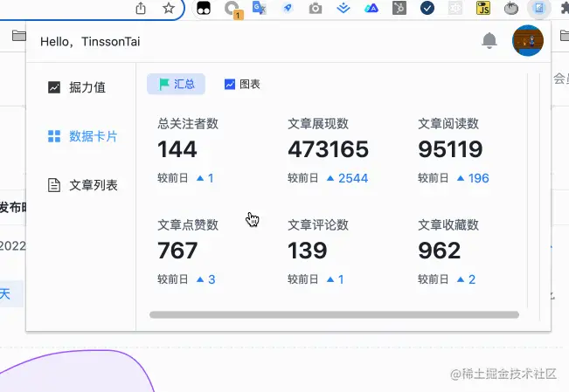Image resolution: width=569 pixels, height=392 pixels.
Task: Click the 文章评论数 value 139
Action: click(x=308, y=251)
